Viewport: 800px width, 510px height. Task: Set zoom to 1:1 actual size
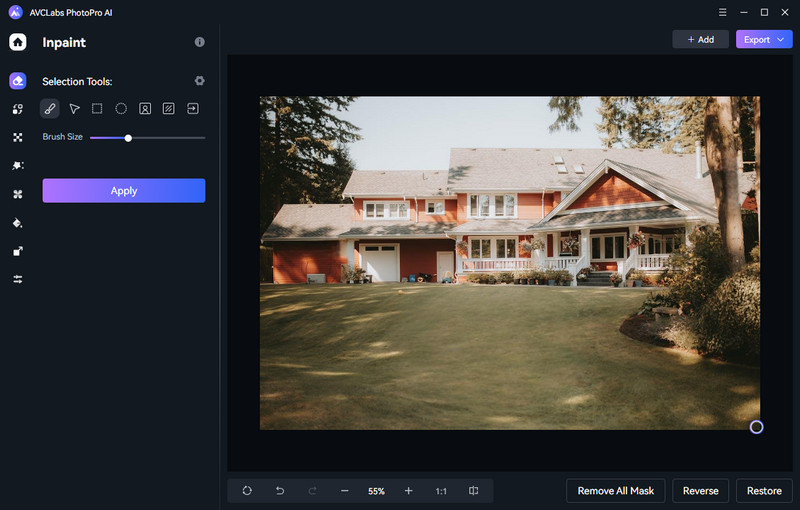coord(441,491)
